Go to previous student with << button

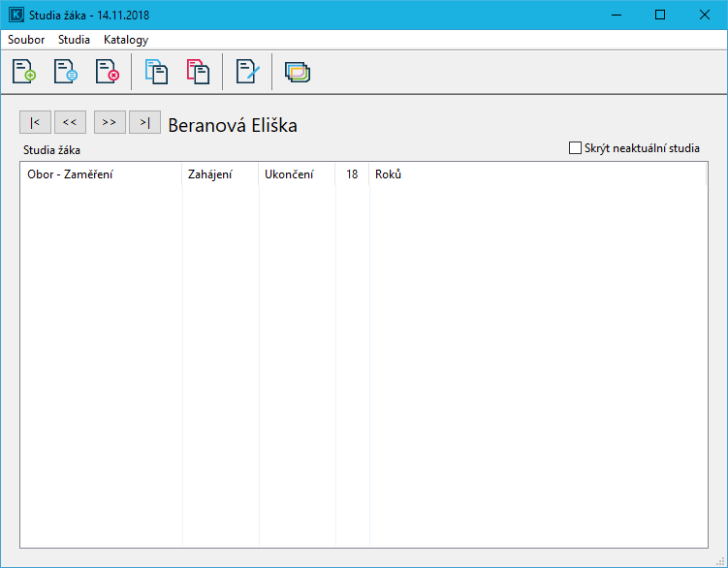[70, 122]
